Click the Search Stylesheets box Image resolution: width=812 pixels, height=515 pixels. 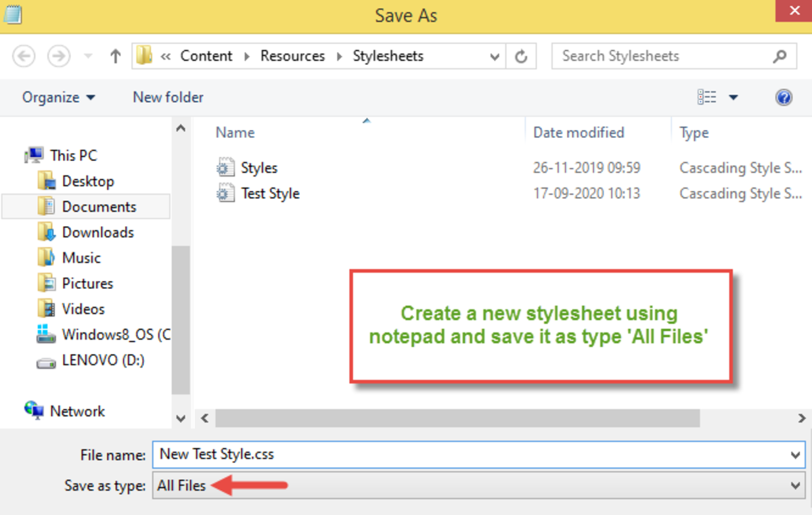[x=663, y=56]
